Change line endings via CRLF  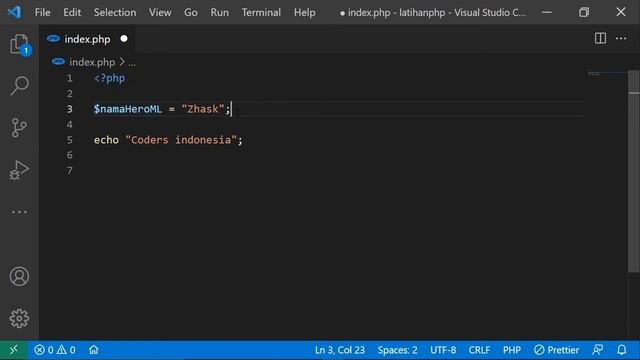(479, 350)
